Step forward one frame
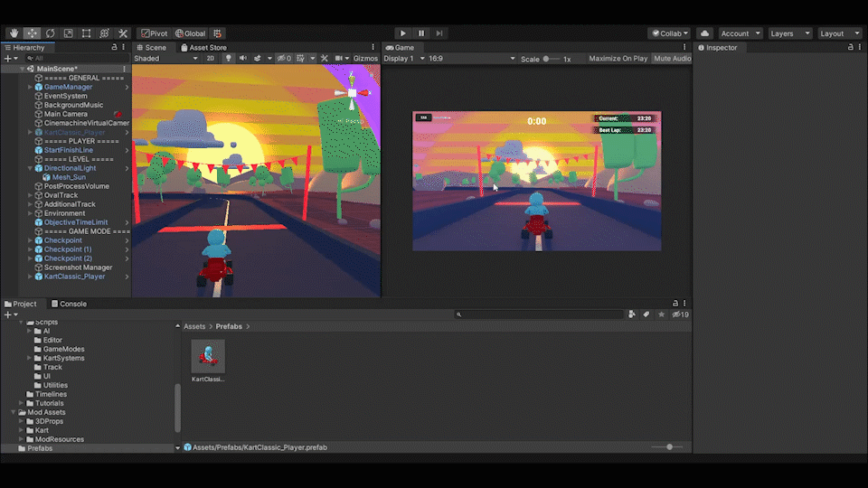This screenshot has width=868, height=488. (x=439, y=33)
